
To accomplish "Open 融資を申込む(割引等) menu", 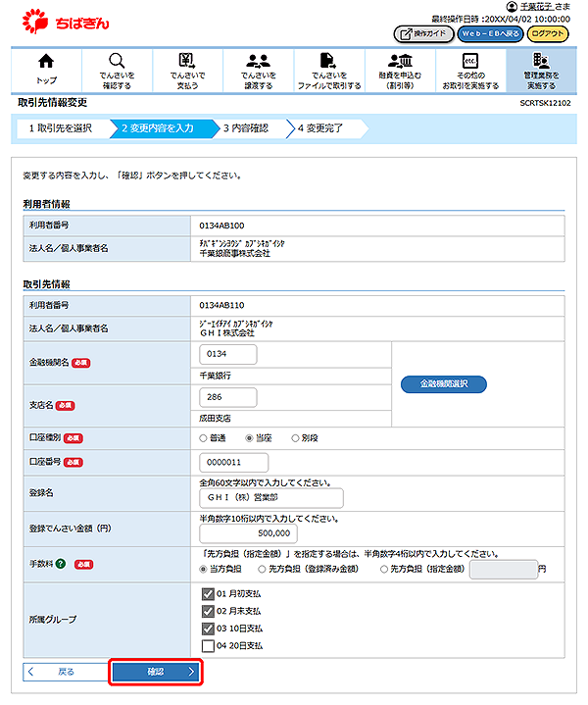I will (400, 71).
